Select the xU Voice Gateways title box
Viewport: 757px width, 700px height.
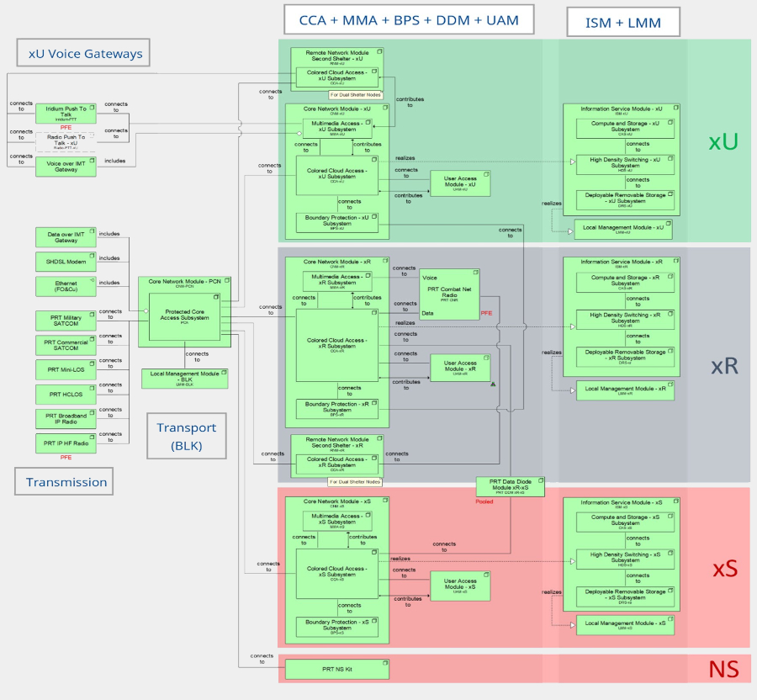84,54
